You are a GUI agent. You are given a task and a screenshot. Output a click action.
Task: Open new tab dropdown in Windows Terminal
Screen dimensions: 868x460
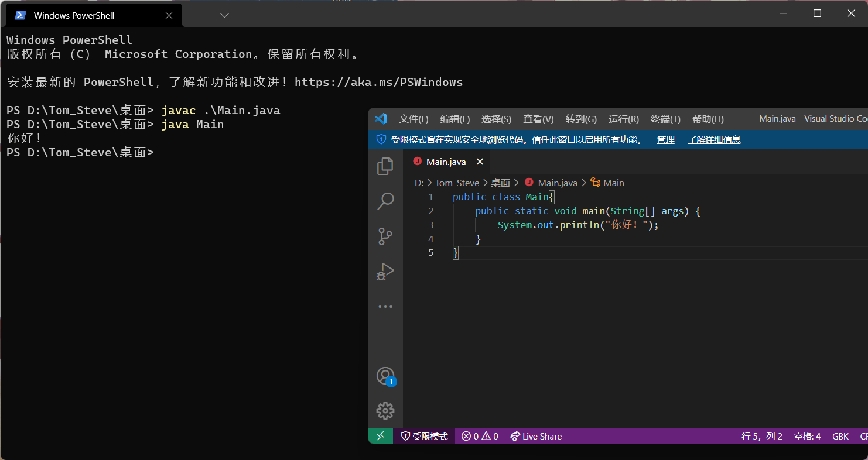tap(224, 15)
